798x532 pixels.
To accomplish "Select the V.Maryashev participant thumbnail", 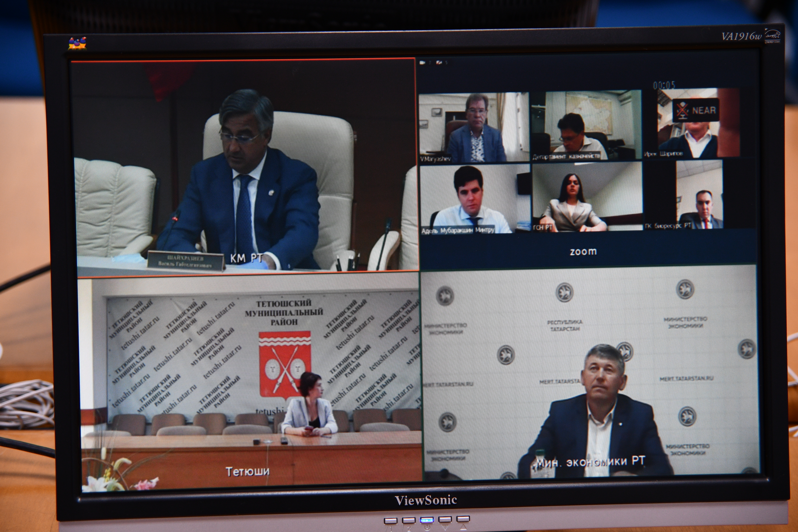I will [474, 127].
